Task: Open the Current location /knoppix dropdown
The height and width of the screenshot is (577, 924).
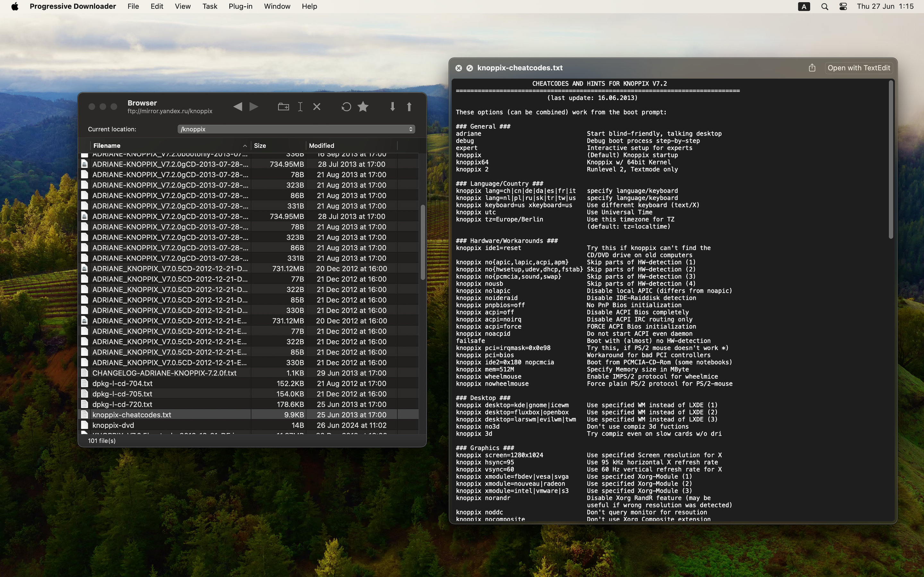Action: [296, 130]
